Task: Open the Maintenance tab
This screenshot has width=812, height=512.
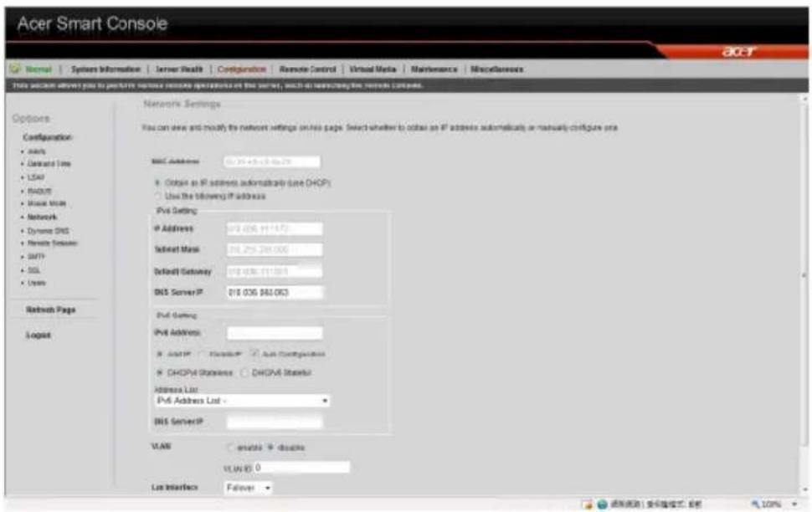Action: point(434,69)
